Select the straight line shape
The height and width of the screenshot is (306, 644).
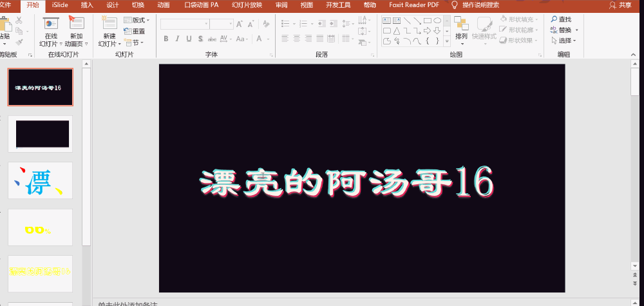407,21
